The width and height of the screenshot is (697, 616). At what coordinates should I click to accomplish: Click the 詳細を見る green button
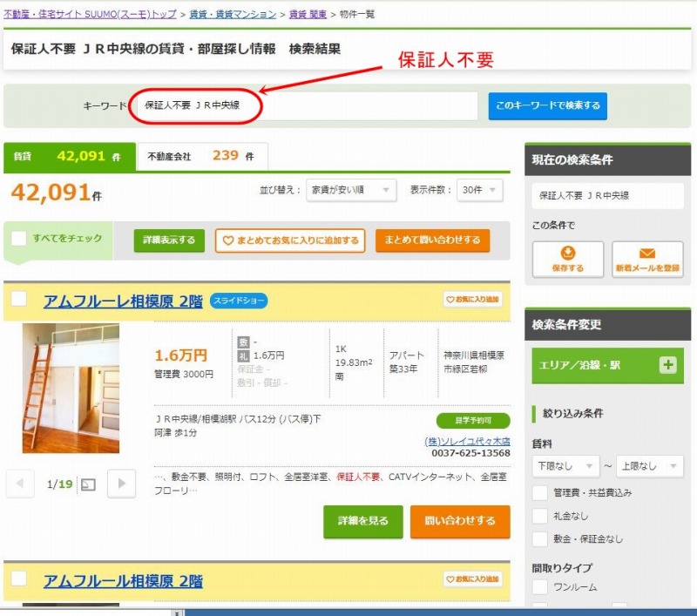362,521
